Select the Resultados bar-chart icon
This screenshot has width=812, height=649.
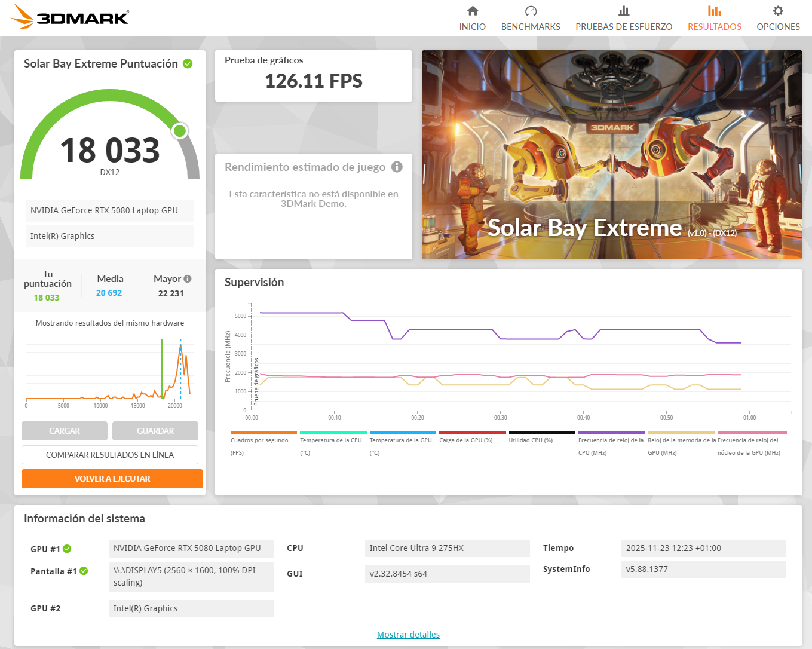pyautogui.click(x=714, y=11)
